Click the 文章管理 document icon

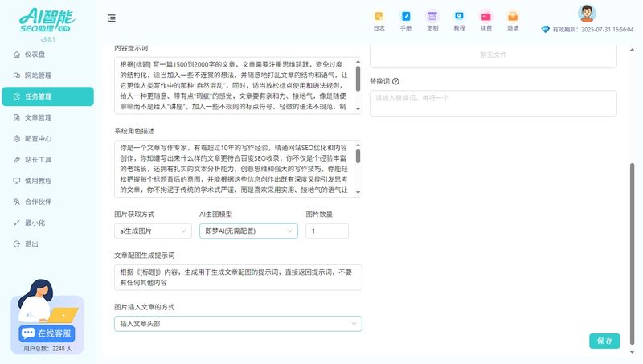(16, 117)
